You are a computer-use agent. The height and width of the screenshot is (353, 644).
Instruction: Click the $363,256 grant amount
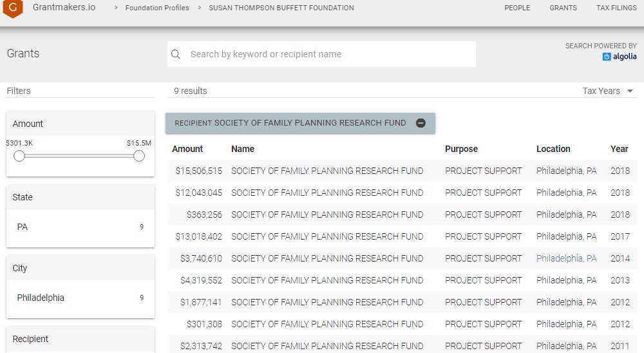click(204, 215)
